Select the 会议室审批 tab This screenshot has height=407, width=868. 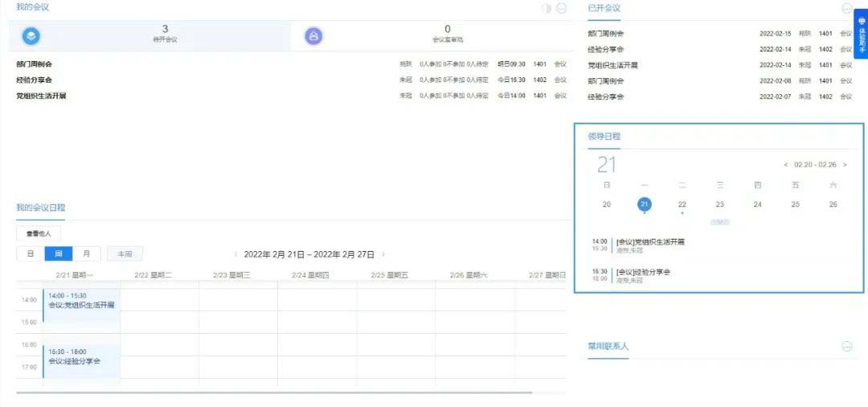tap(447, 34)
